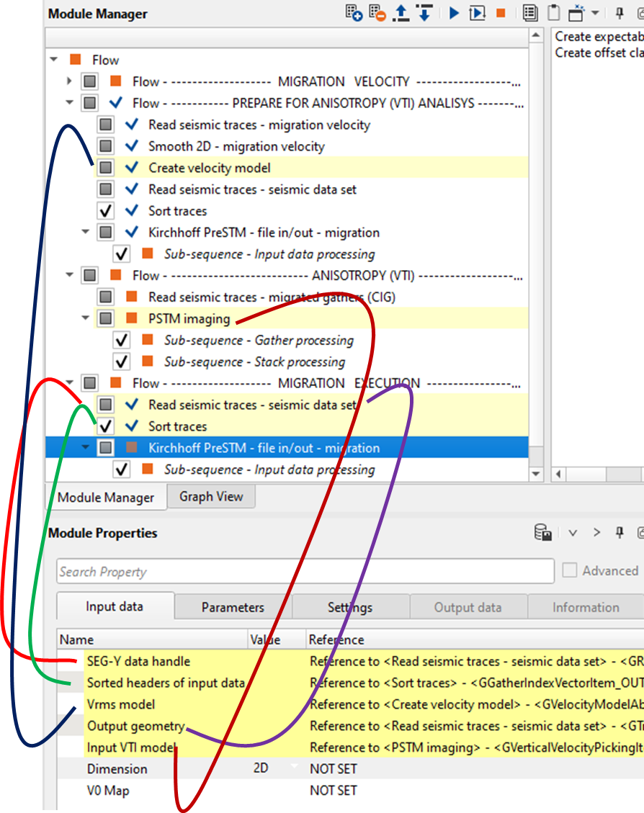Enable the Advanced checkbox
Image resolution: width=644 pixels, height=813 pixels.
[x=570, y=570]
